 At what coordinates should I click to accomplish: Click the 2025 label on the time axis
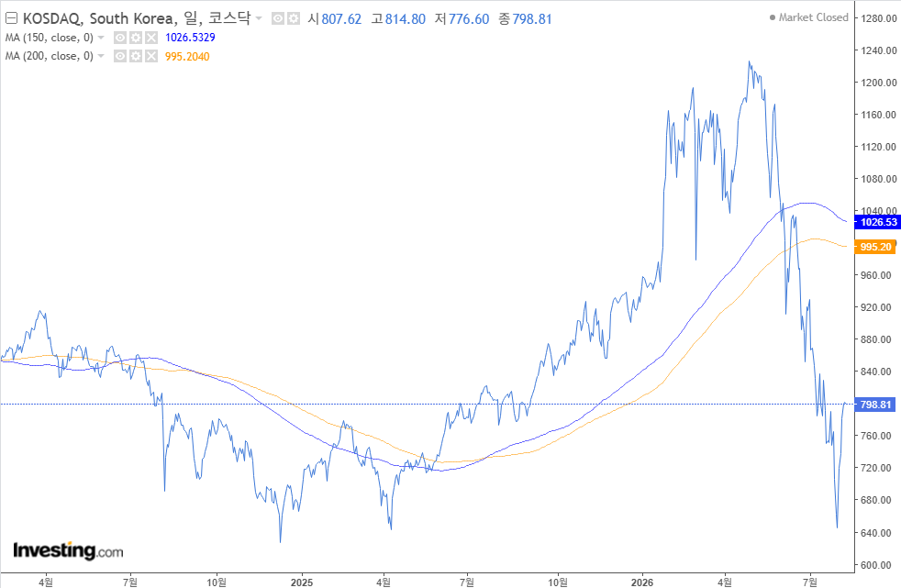pos(302,582)
